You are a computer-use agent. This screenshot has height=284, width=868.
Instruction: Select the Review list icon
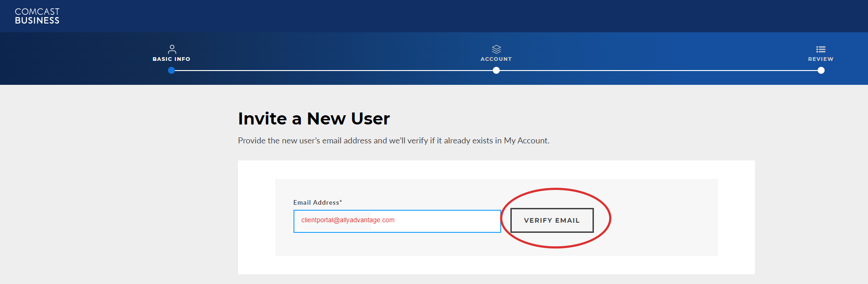(820, 49)
